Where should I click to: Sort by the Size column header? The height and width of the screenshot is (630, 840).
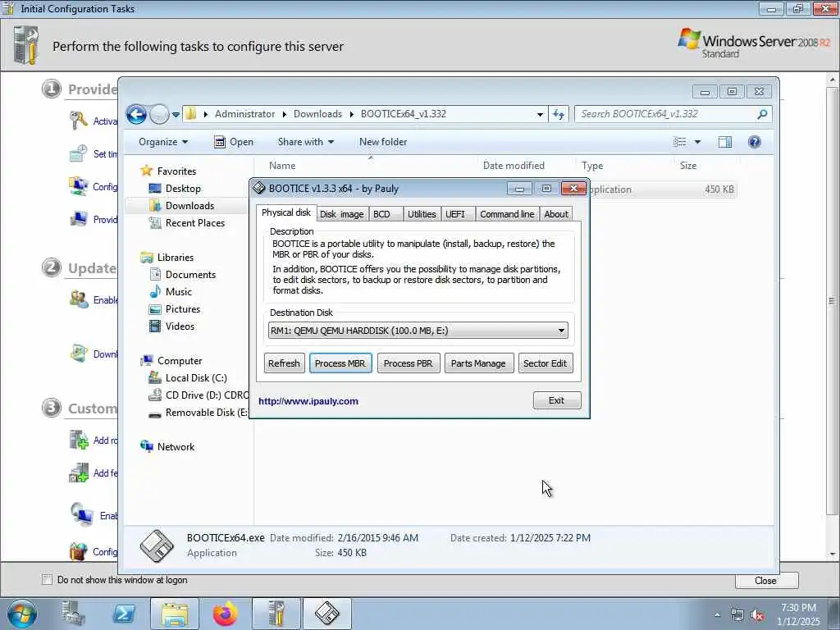(688, 166)
